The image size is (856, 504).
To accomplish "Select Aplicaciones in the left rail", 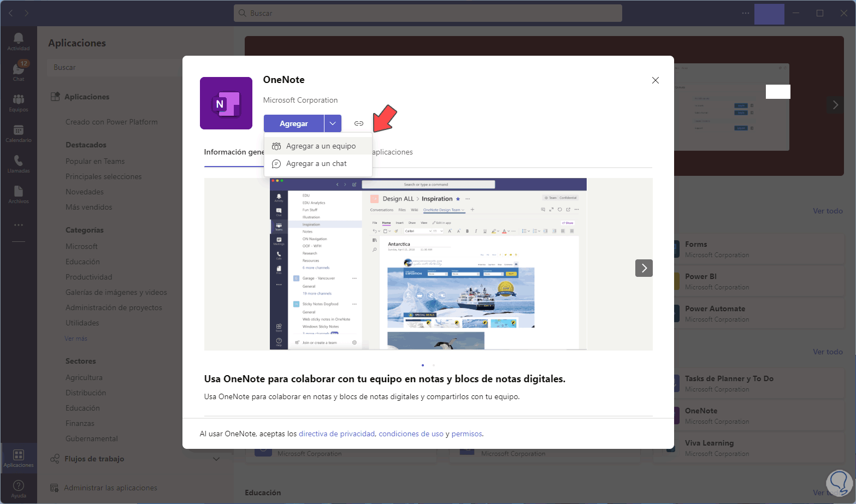I will click(x=19, y=458).
